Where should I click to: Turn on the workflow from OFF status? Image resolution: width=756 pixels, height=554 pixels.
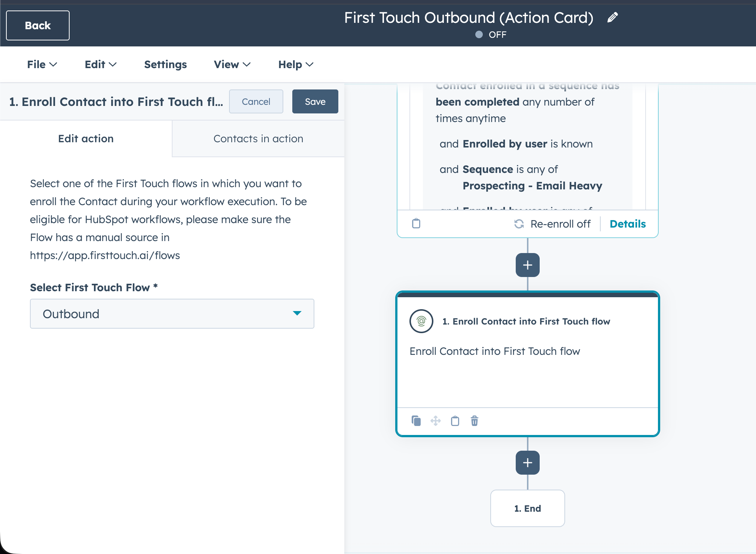pos(479,34)
